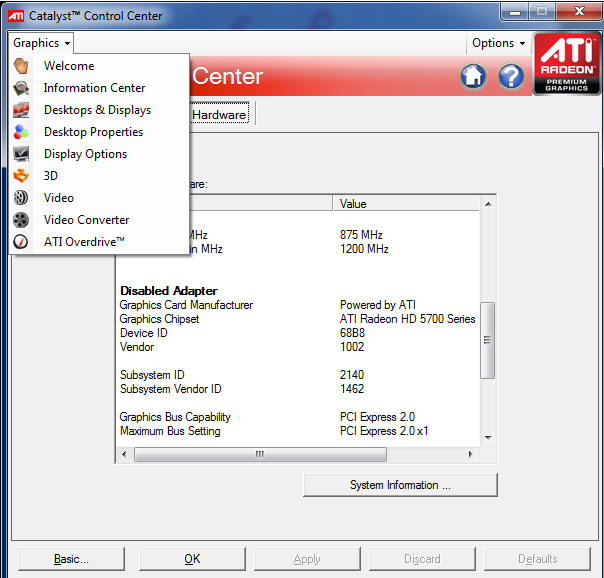
Task: Click the System Information button
Action: pos(400,485)
